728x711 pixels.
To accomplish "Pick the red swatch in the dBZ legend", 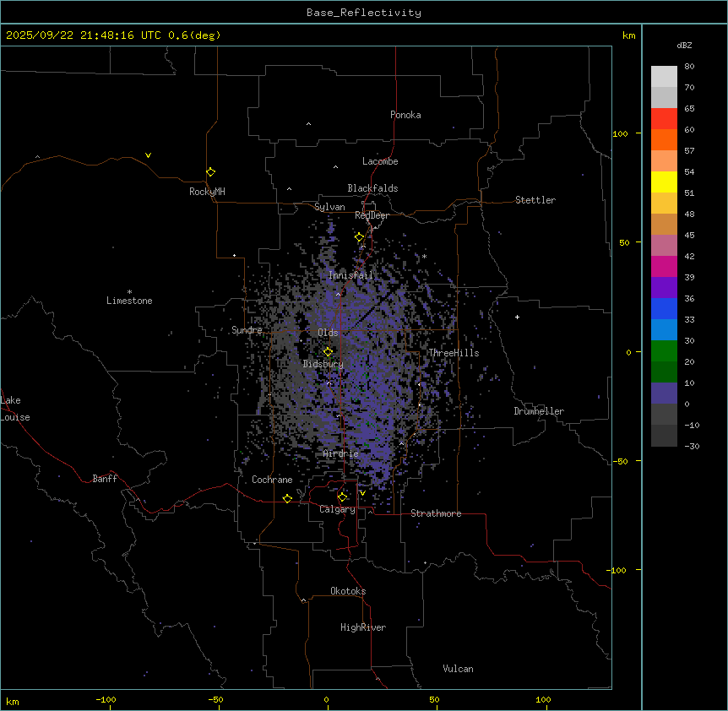I will 664,119.
